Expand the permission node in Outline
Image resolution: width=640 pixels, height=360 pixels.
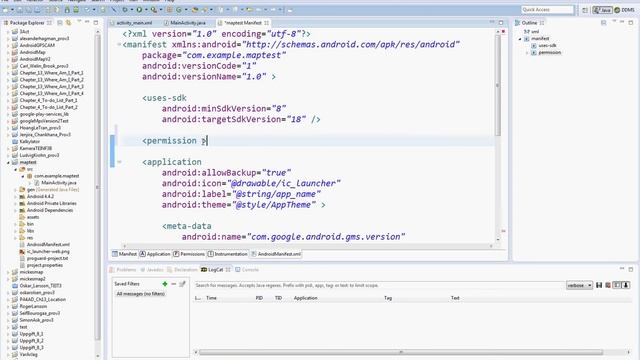[527, 53]
